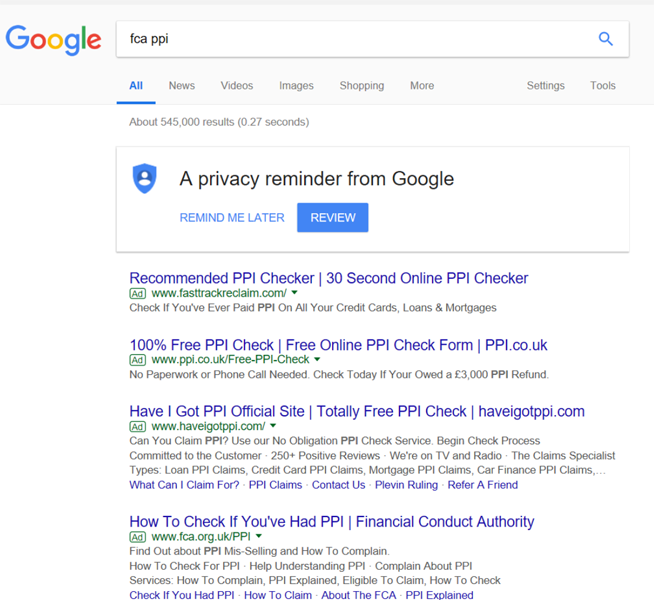
Task: Click the Refer A Friend sitelink
Action: pyautogui.click(x=483, y=485)
